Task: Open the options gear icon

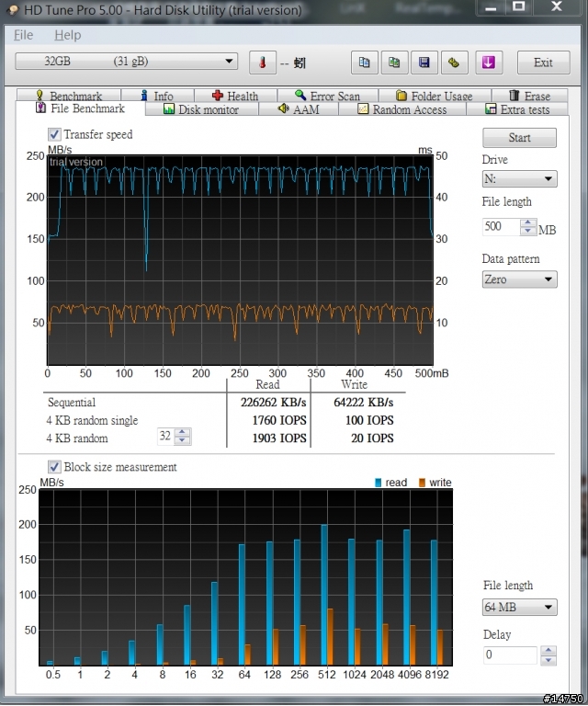Action: [x=454, y=63]
